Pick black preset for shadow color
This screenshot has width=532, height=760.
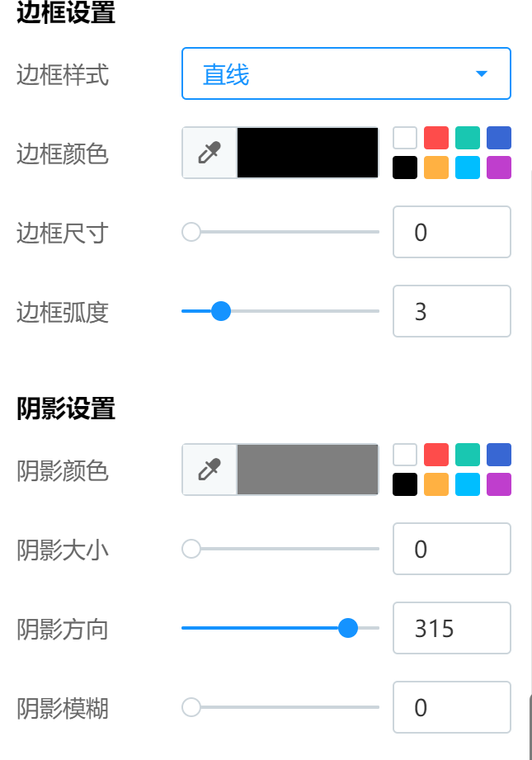click(405, 484)
